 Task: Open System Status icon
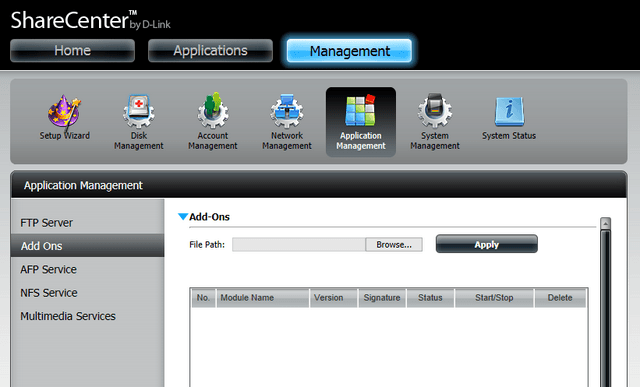pyautogui.click(x=509, y=118)
